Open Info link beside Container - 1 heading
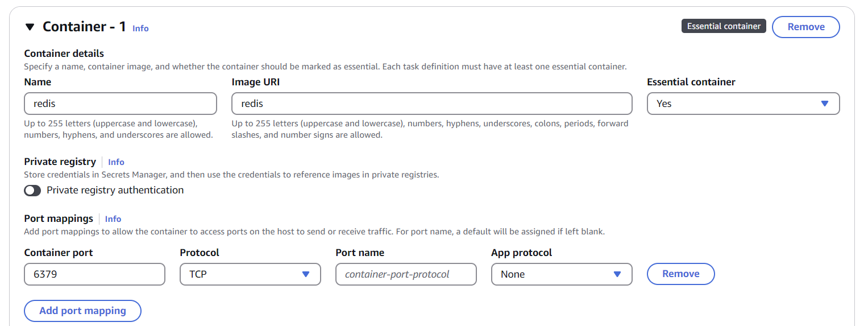 click(x=140, y=28)
